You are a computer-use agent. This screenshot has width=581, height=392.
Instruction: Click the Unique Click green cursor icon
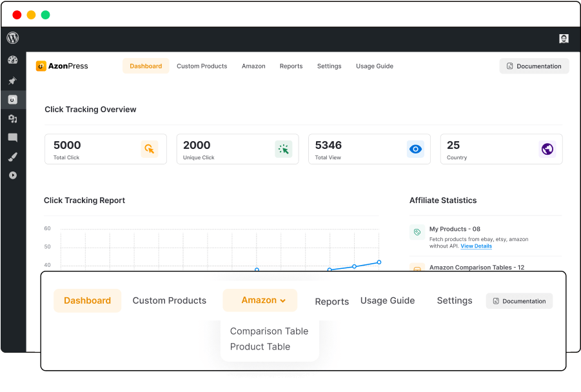(x=284, y=149)
